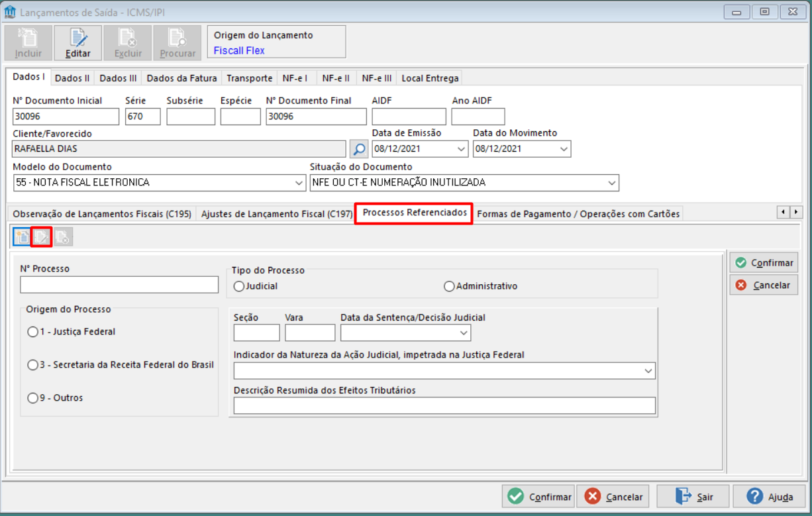Open NF-e I tab
Image resolution: width=812 pixels, height=516 pixels.
295,78
